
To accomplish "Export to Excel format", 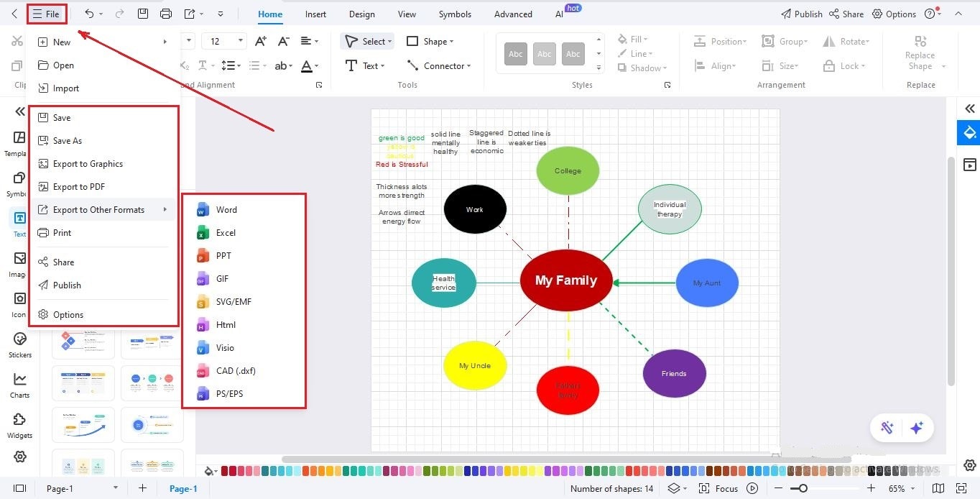I will [244, 233].
